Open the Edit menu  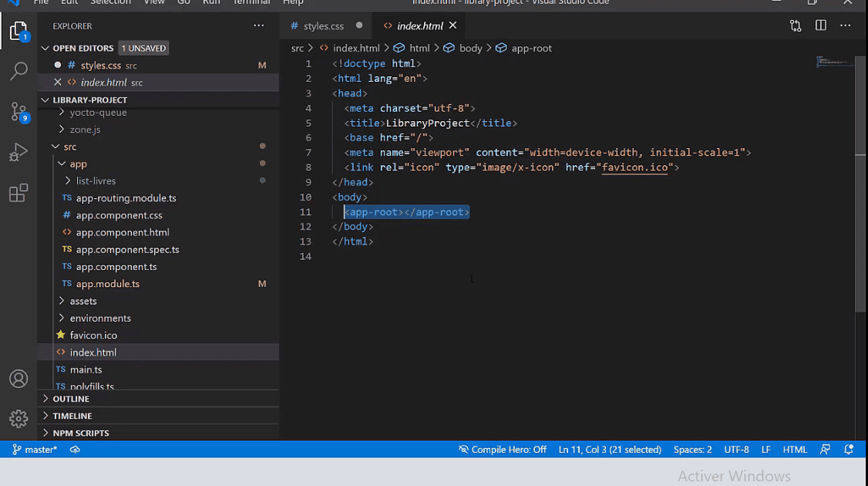coord(69,2)
